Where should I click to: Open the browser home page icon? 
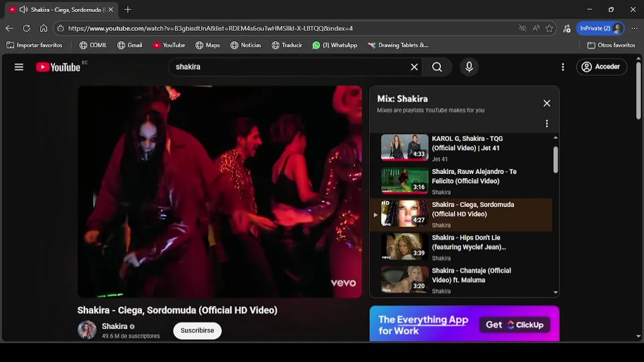[44, 28]
